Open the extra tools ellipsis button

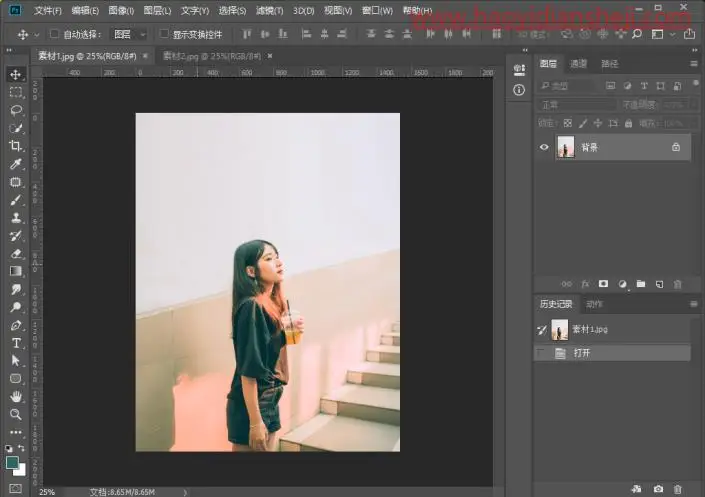point(16,432)
